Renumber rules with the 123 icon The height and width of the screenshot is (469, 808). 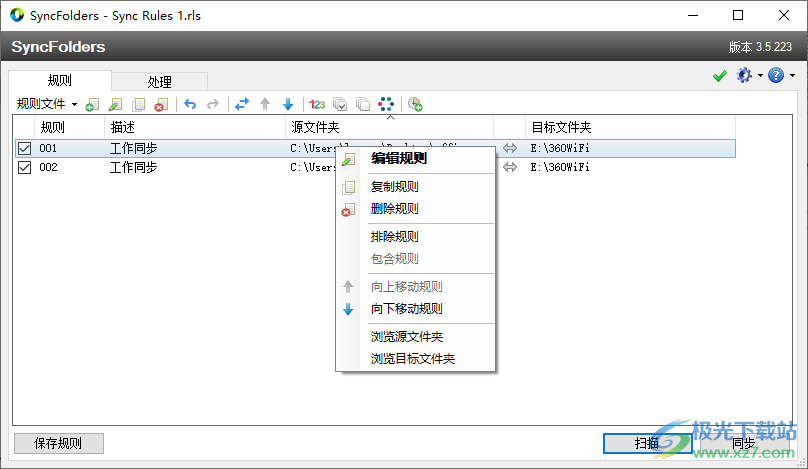[317, 105]
